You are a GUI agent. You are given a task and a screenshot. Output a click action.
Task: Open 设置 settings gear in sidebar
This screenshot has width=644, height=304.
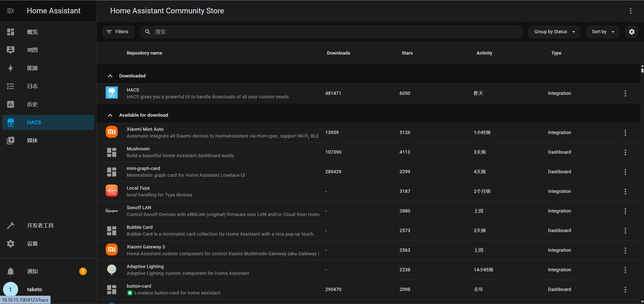click(11, 244)
